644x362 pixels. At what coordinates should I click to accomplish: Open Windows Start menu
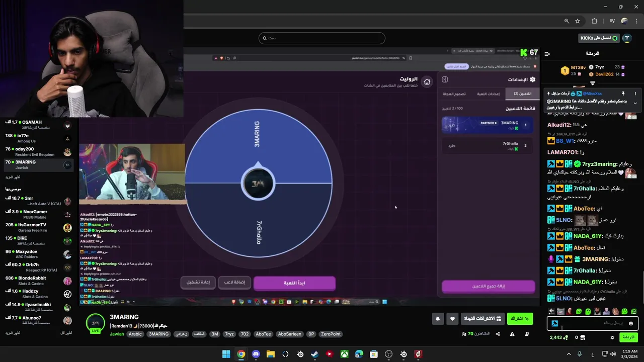pyautogui.click(x=226, y=354)
